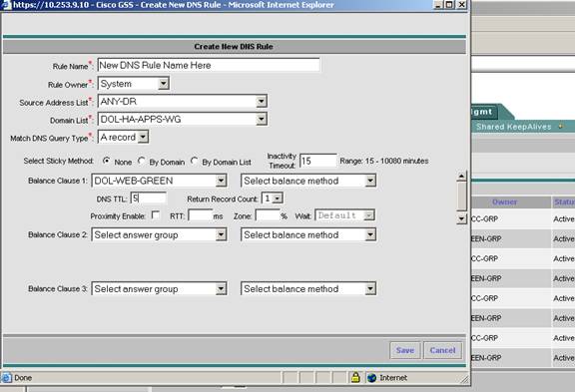Click the Cancel button

[x=442, y=350]
